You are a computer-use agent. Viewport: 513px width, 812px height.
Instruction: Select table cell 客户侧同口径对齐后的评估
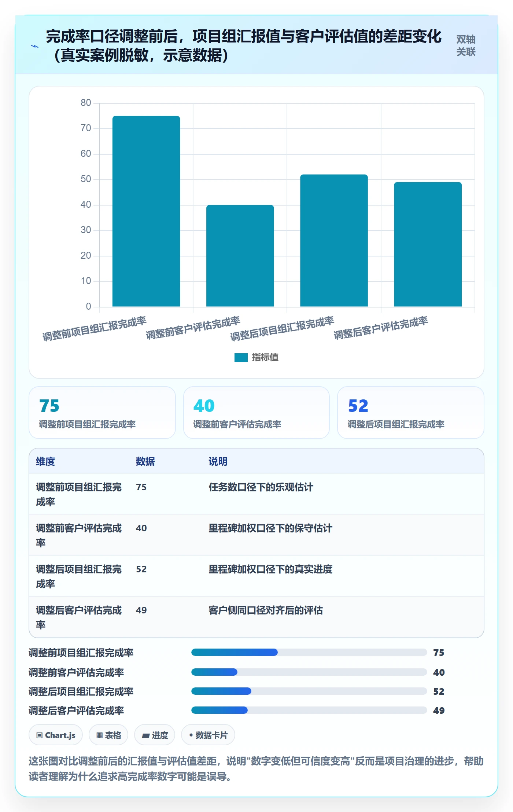click(266, 610)
